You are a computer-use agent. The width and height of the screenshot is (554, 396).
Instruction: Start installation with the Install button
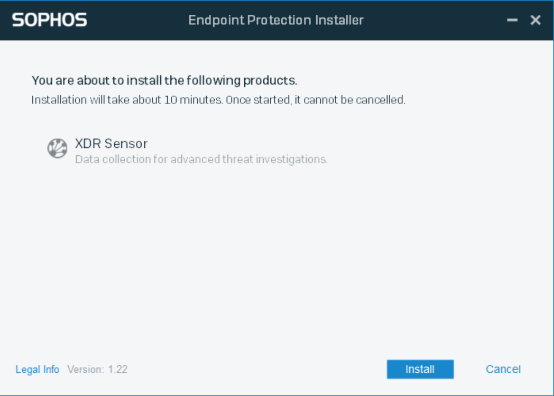[x=420, y=369]
